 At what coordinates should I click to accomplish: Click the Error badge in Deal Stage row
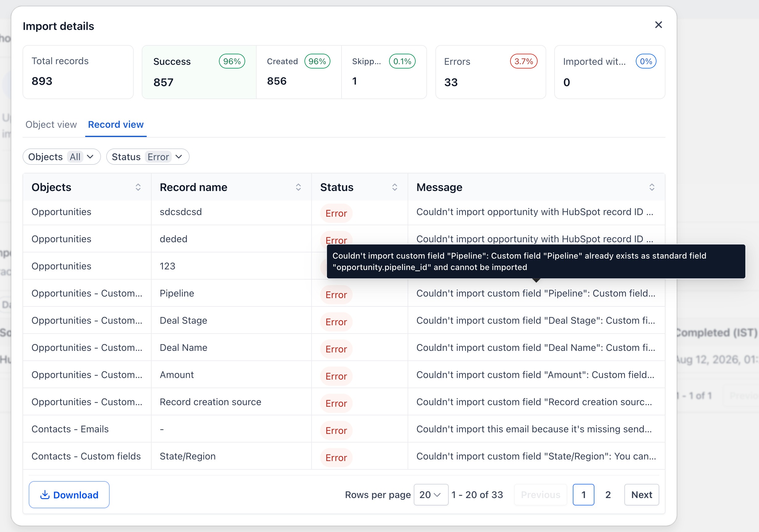click(336, 322)
